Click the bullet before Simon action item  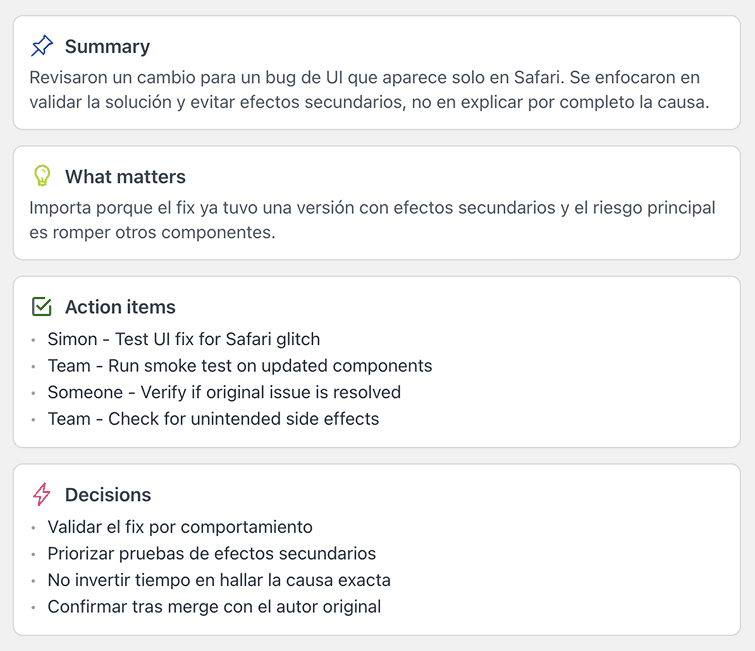coord(33,340)
